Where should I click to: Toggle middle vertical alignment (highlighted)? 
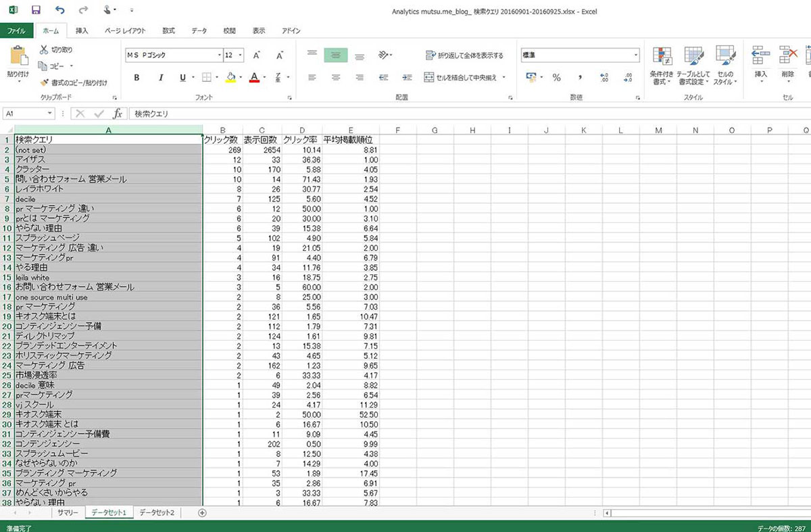click(336, 55)
